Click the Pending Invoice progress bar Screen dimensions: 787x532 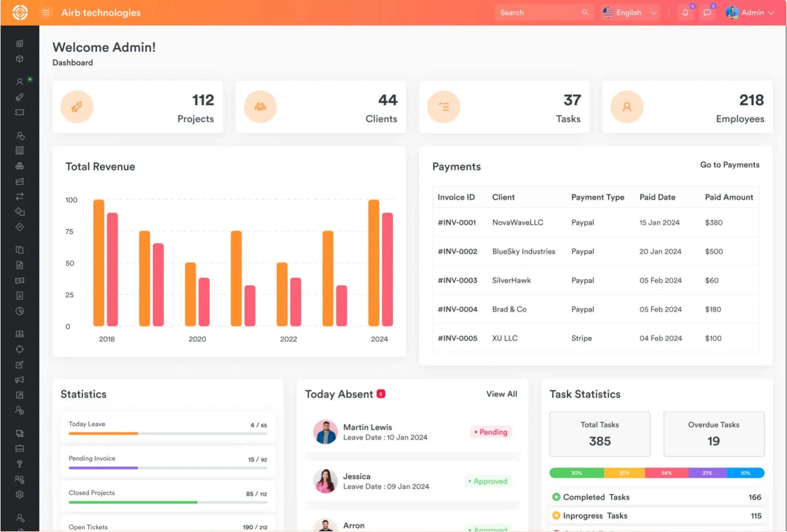168,468
